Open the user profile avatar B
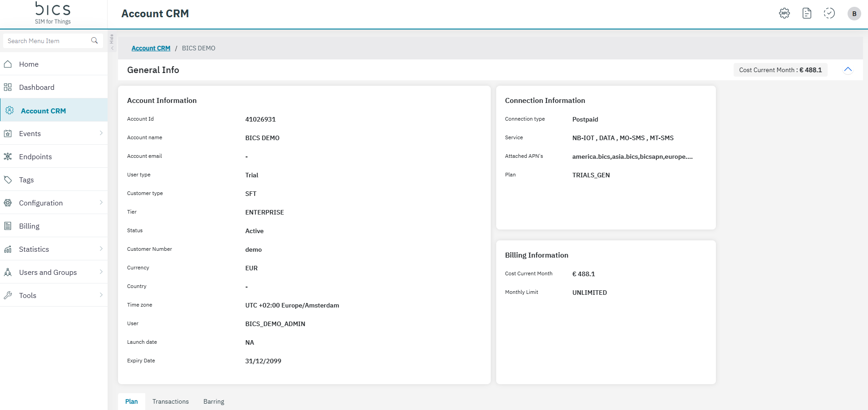Screen dimensions: 868x410 854,14
